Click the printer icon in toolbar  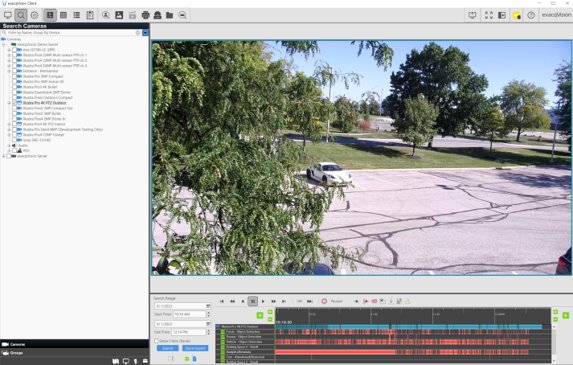pos(145,15)
